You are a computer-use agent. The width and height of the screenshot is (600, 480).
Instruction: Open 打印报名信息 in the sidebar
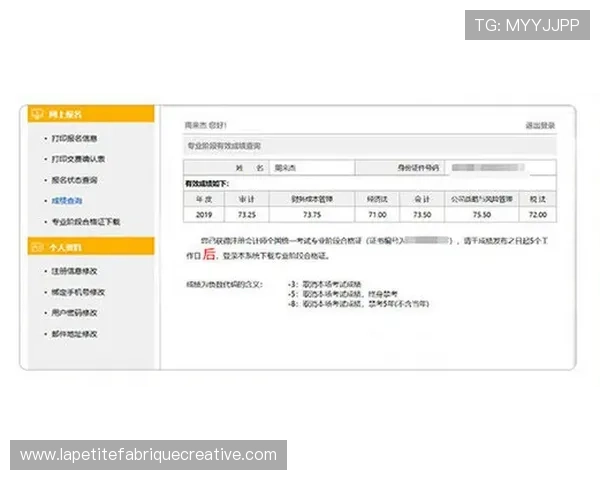74,138
